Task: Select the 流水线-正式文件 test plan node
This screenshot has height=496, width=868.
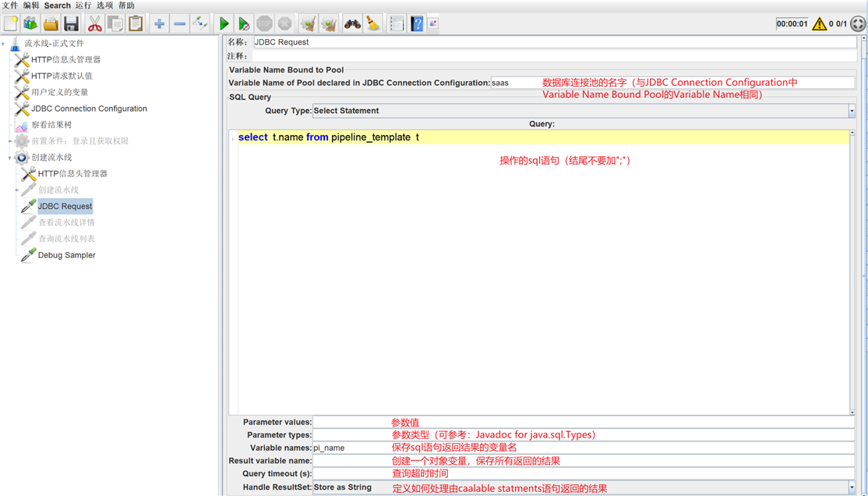Action: pos(55,43)
